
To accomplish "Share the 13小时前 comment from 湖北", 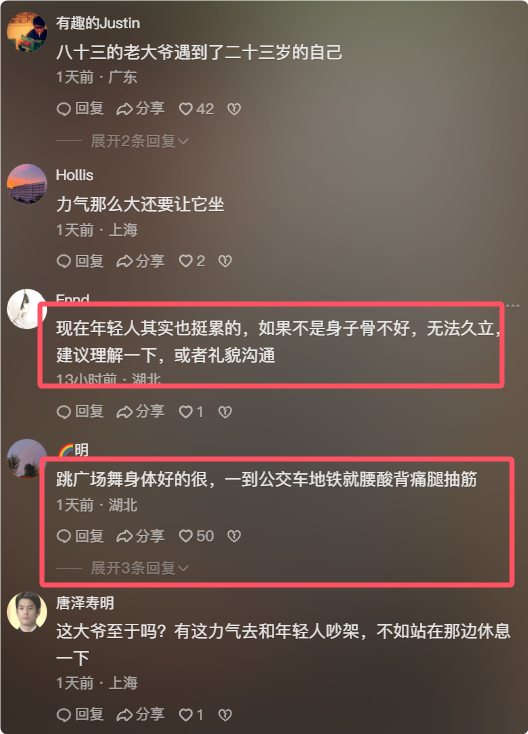I will click(140, 411).
